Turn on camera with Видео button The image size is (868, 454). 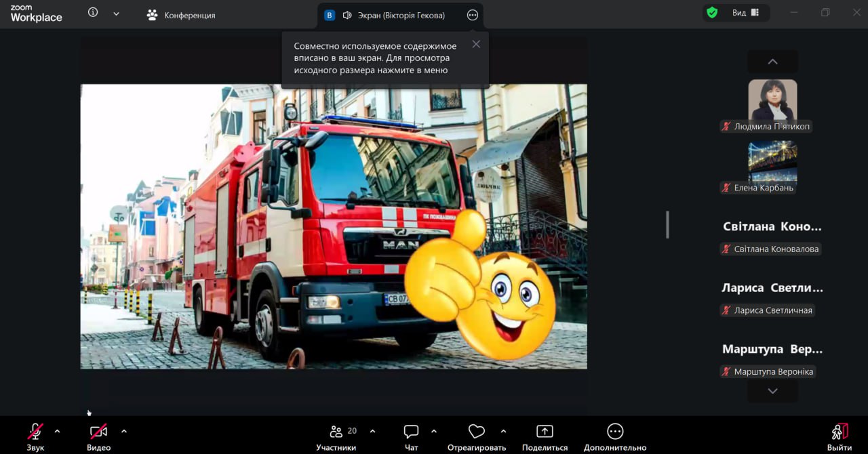[98, 432]
